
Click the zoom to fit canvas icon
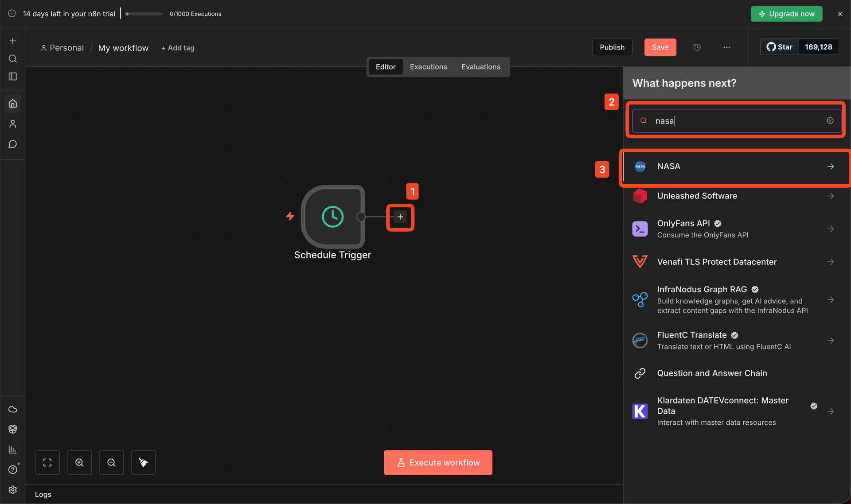point(47,462)
